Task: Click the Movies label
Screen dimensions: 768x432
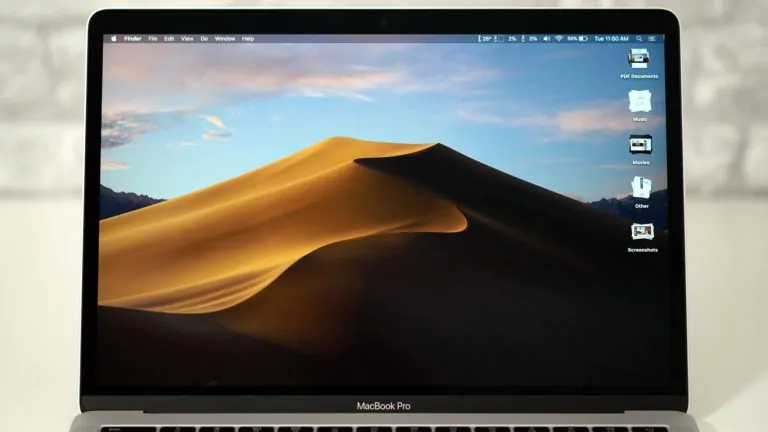Action: [x=641, y=163]
